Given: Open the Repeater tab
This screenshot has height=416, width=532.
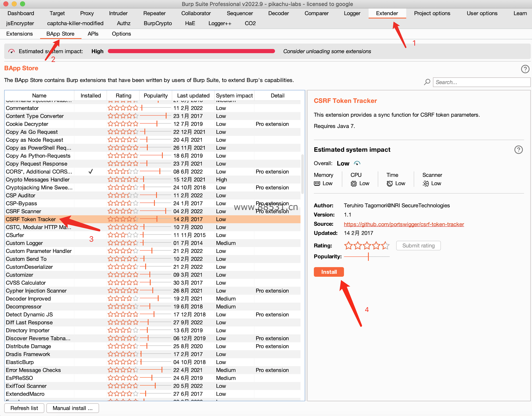Looking at the screenshot, I should click(x=154, y=13).
